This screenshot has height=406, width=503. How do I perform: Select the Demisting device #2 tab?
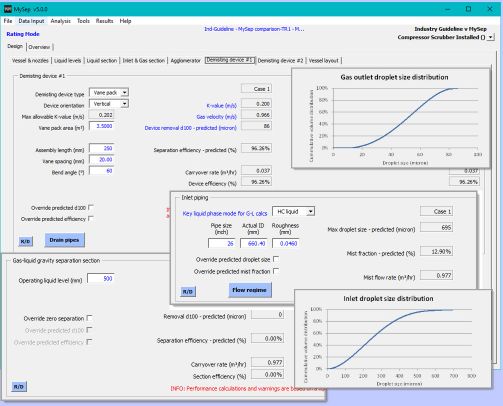click(x=281, y=61)
